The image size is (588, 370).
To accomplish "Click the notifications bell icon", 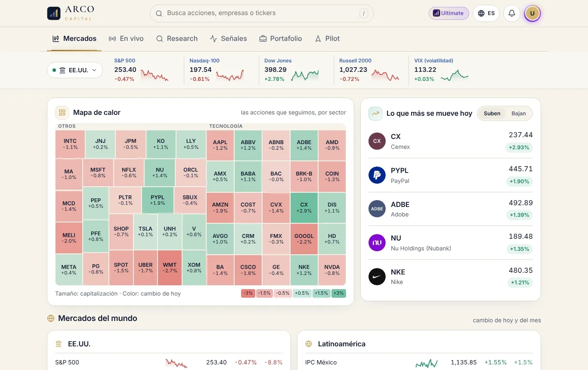I will [512, 13].
